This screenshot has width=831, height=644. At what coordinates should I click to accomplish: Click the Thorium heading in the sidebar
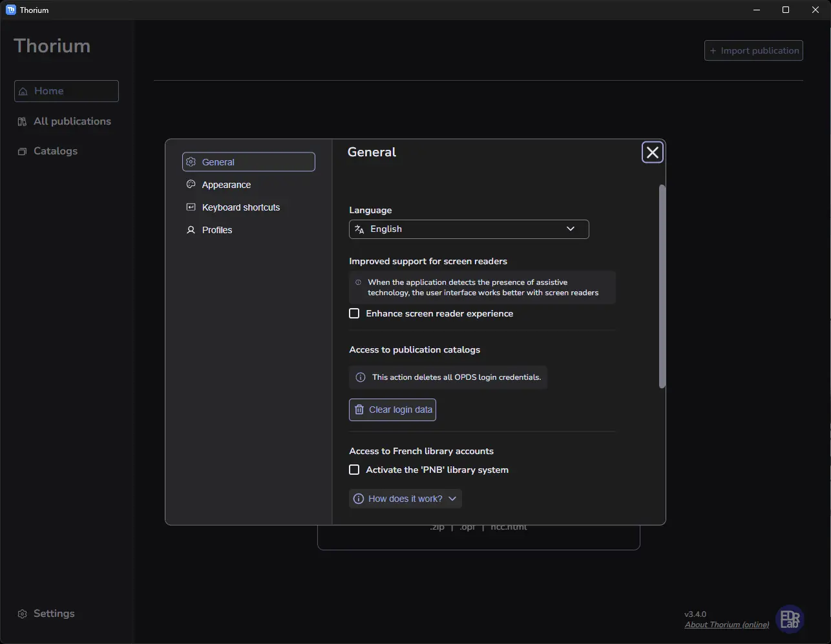tap(52, 46)
